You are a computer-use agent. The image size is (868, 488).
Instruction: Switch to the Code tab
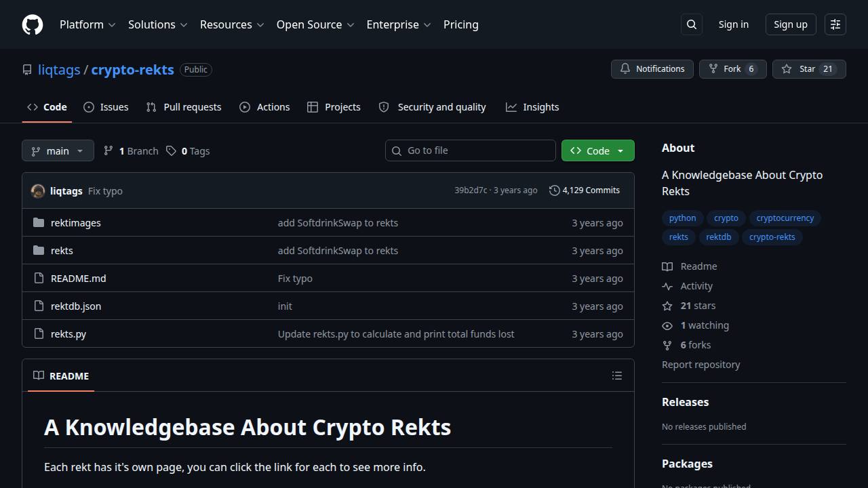[x=47, y=107]
